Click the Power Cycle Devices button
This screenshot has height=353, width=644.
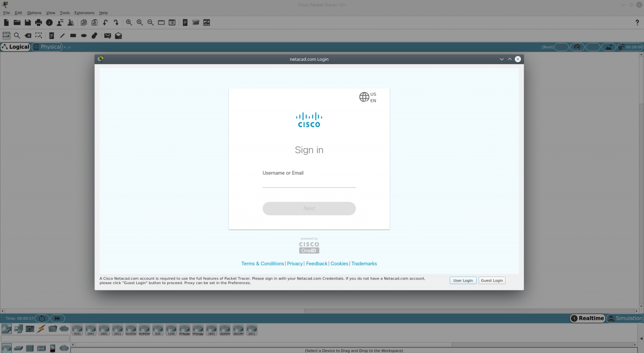(42, 319)
